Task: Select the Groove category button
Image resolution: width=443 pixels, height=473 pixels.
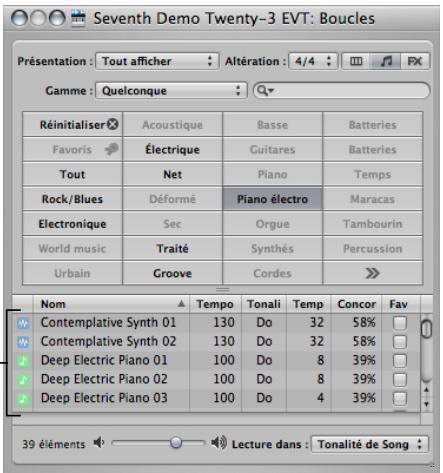Action: [x=172, y=273]
